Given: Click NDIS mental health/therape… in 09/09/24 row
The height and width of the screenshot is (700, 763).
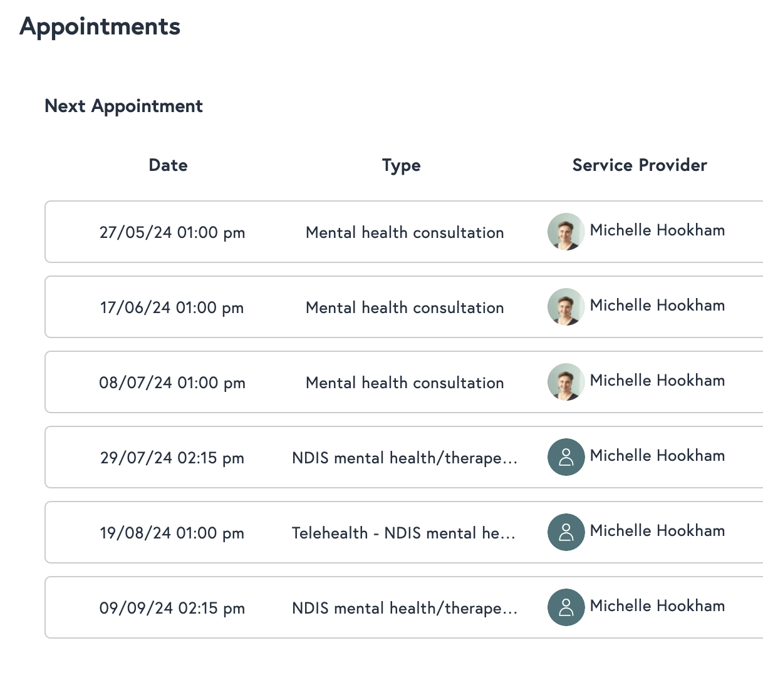Looking at the screenshot, I should click(x=405, y=608).
